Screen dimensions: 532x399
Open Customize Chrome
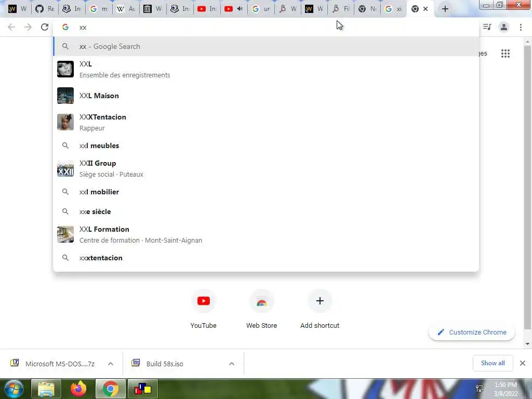click(472, 332)
